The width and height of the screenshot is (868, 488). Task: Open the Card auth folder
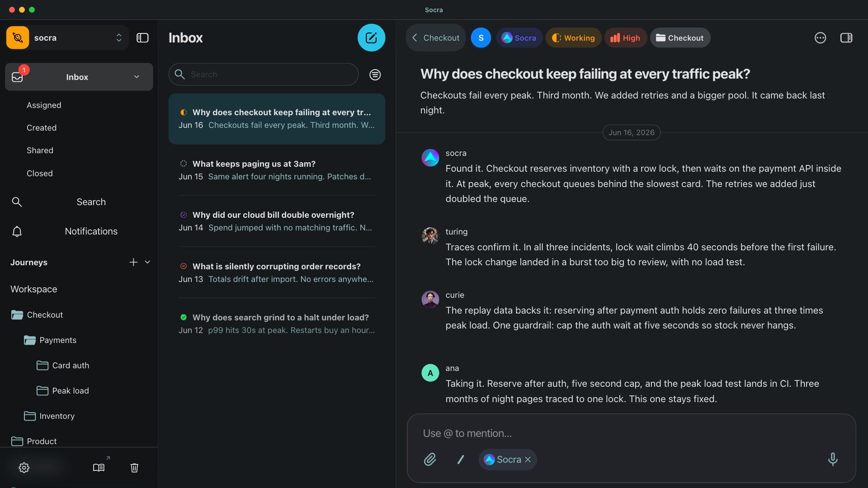[63, 366]
